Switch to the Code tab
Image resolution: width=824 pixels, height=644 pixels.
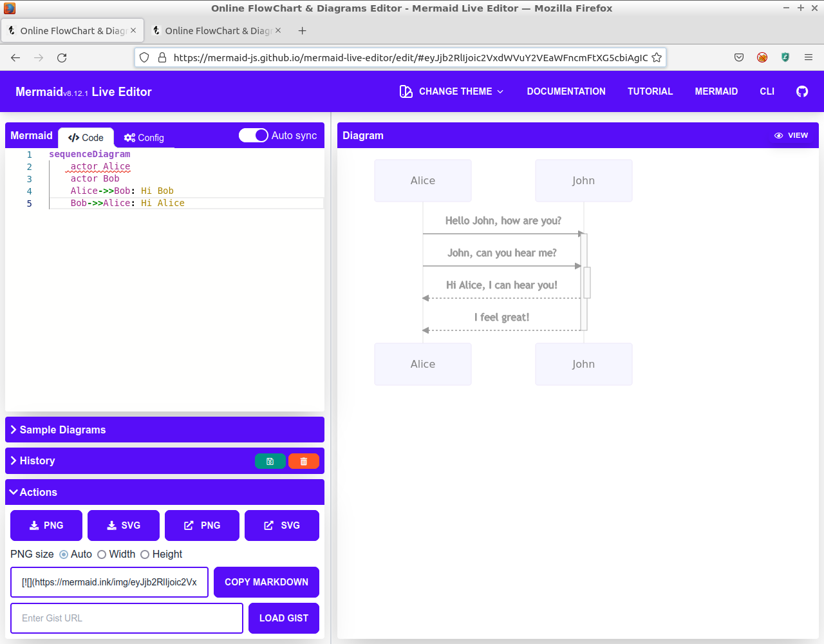(x=86, y=138)
